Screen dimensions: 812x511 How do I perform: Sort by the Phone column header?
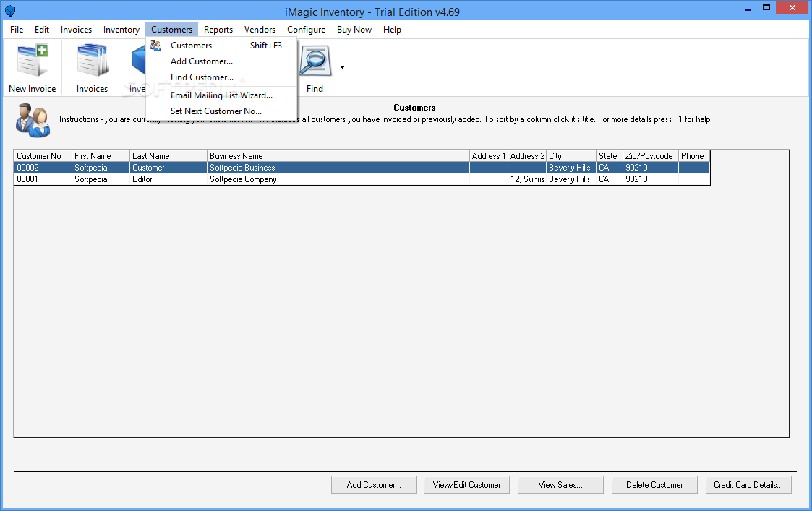pos(694,156)
